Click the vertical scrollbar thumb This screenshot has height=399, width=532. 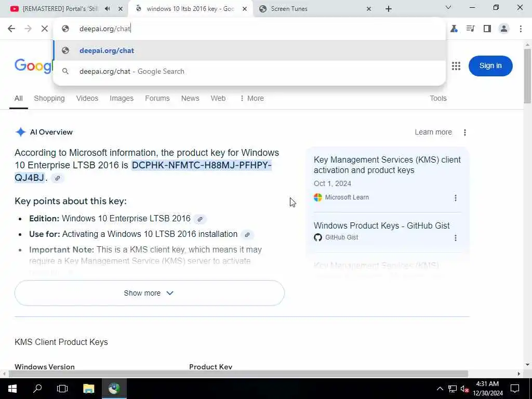[x=527, y=76]
